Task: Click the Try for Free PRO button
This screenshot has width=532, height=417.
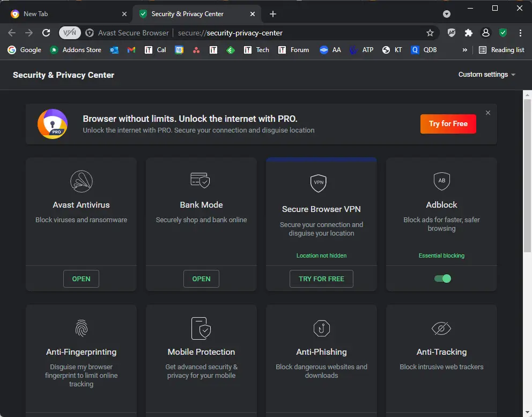Action: coord(448,123)
